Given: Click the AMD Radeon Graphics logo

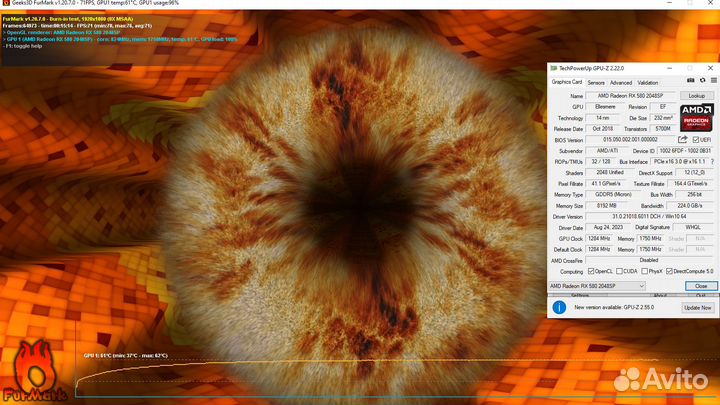Looking at the screenshot, I should coord(696,116).
